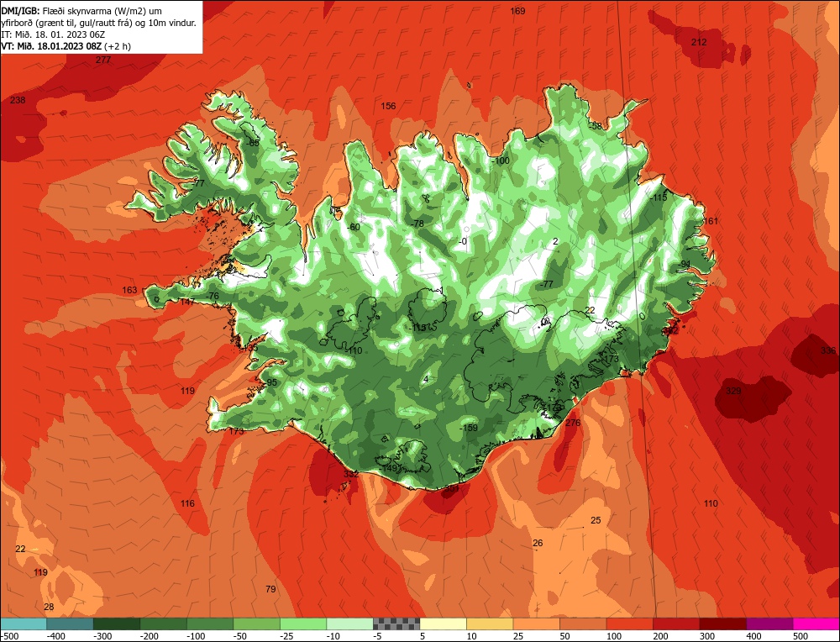Screen dimensions: 840x642
Task: Click the map value 277
Action: click(103, 60)
